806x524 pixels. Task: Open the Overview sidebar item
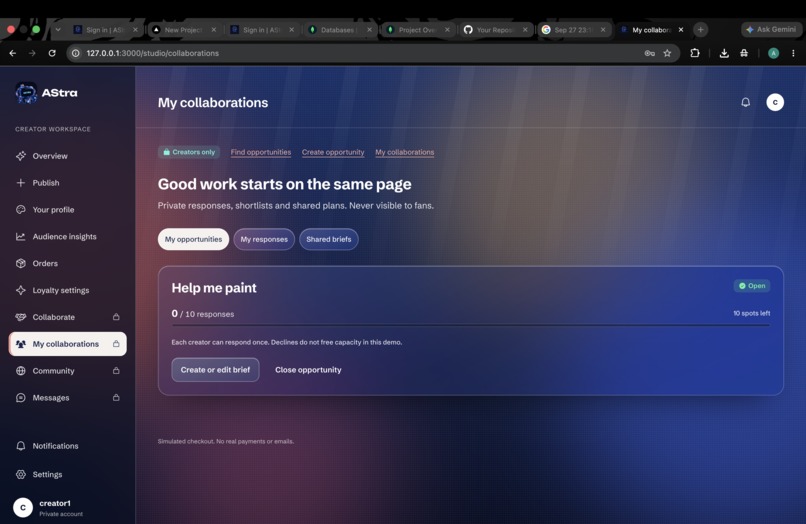point(67,156)
